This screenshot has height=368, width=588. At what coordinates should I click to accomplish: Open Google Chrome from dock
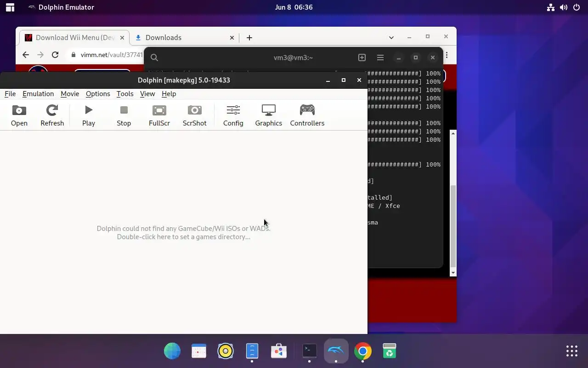362,351
